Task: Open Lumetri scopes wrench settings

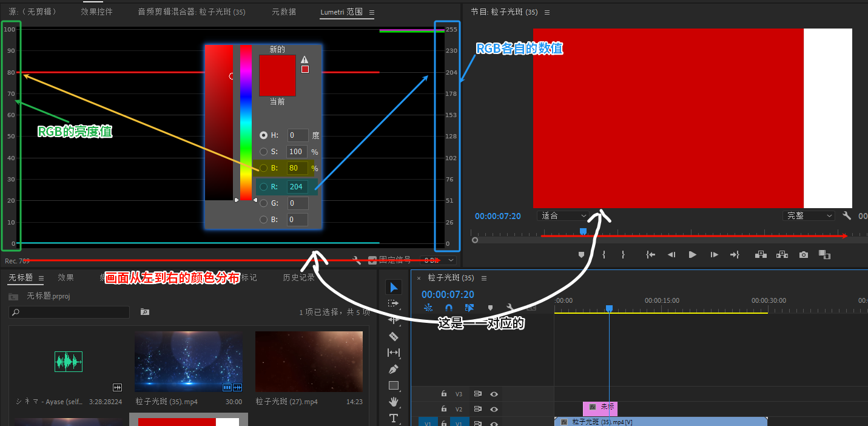Action: (x=357, y=260)
